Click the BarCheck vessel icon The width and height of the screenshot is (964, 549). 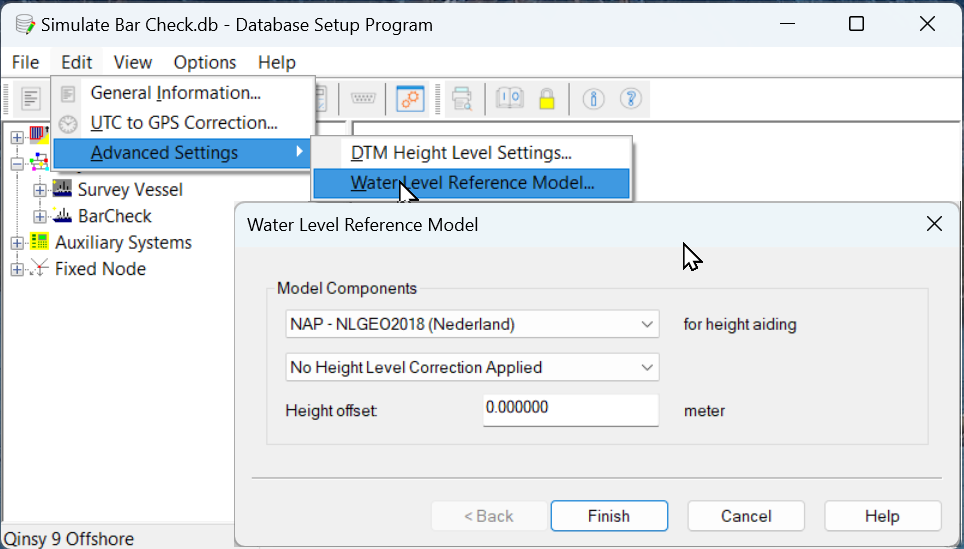pos(63,216)
